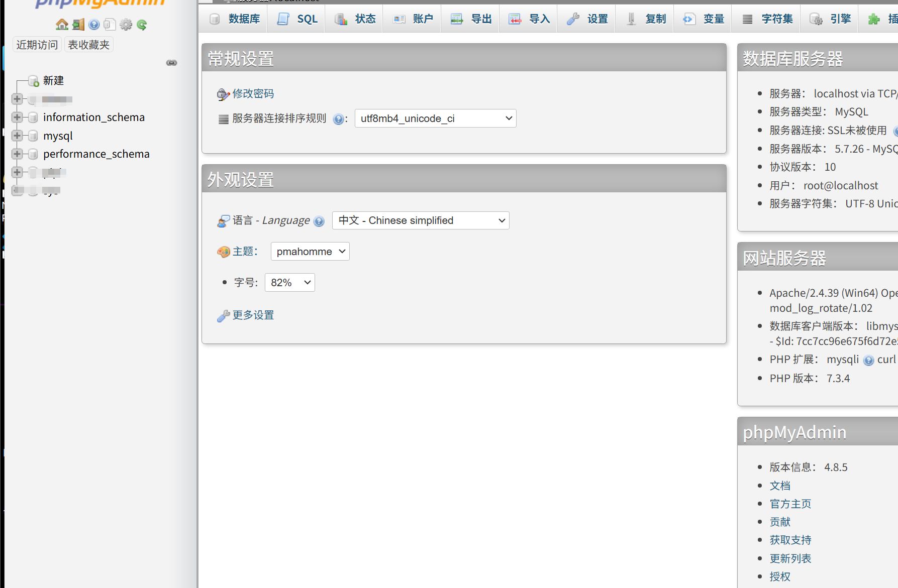
Task: Open the utf8mb4_unicode_ci collation dropdown
Action: click(x=435, y=119)
